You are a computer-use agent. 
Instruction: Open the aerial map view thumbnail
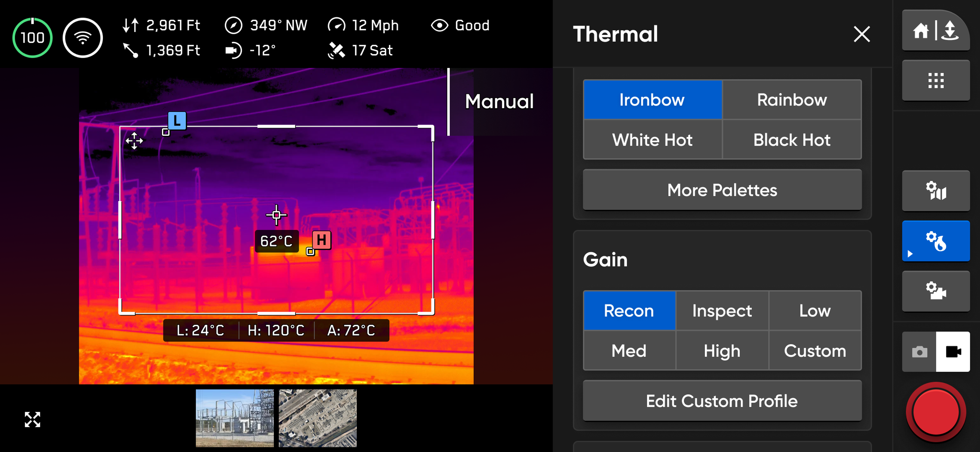pyautogui.click(x=318, y=418)
